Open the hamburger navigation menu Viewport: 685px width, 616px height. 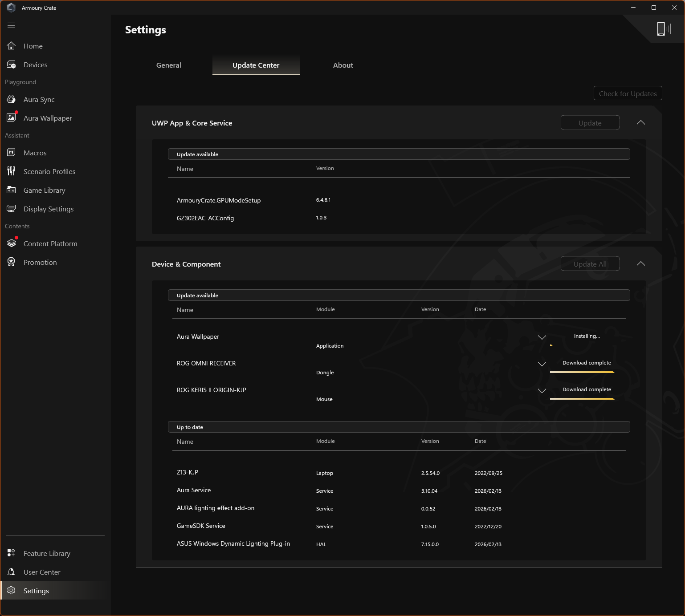pyautogui.click(x=11, y=25)
